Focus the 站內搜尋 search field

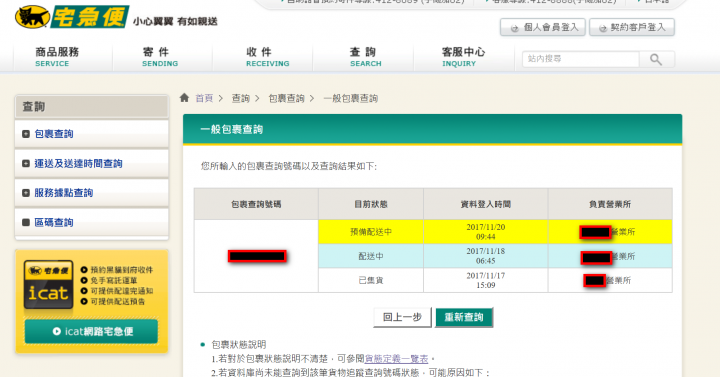point(580,59)
